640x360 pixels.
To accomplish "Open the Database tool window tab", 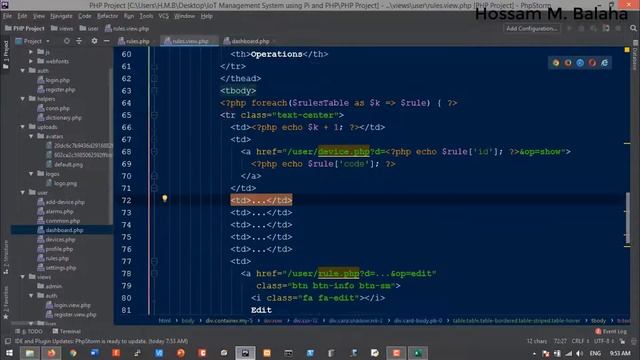I will (636, 56).
